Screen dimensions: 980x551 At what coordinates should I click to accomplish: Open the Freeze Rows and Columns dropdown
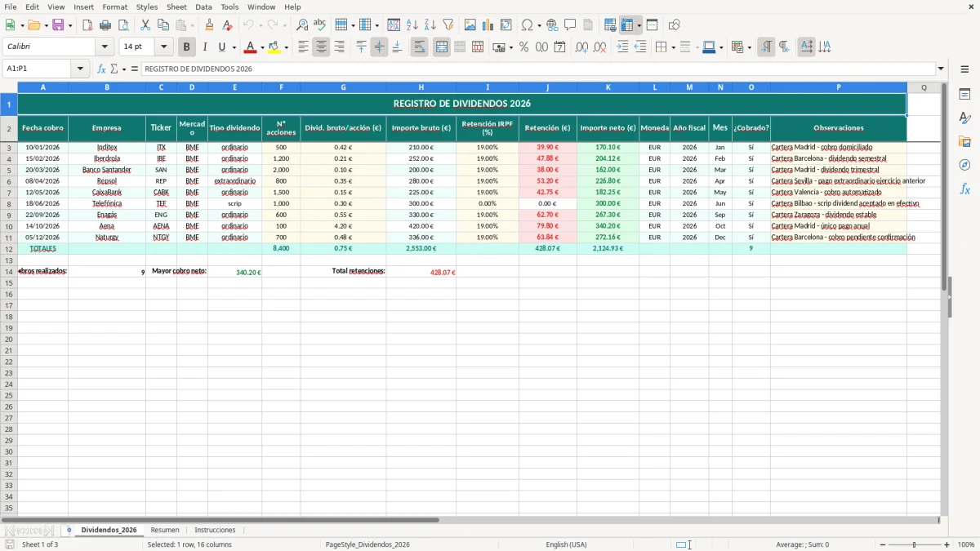coord(639,25)
